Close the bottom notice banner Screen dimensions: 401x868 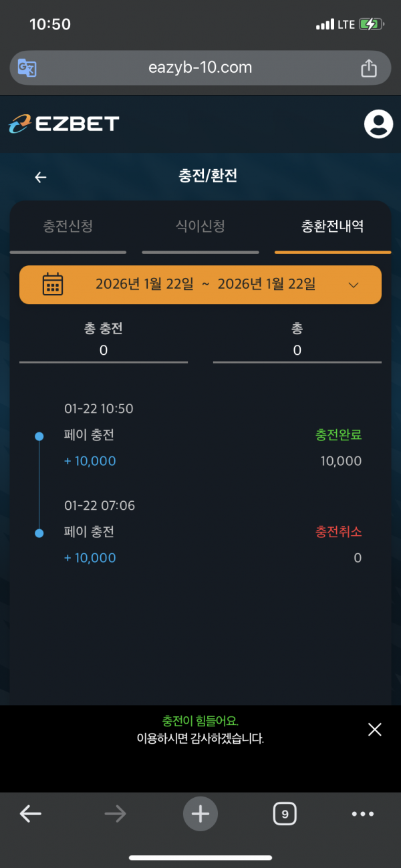click(375, 729)
